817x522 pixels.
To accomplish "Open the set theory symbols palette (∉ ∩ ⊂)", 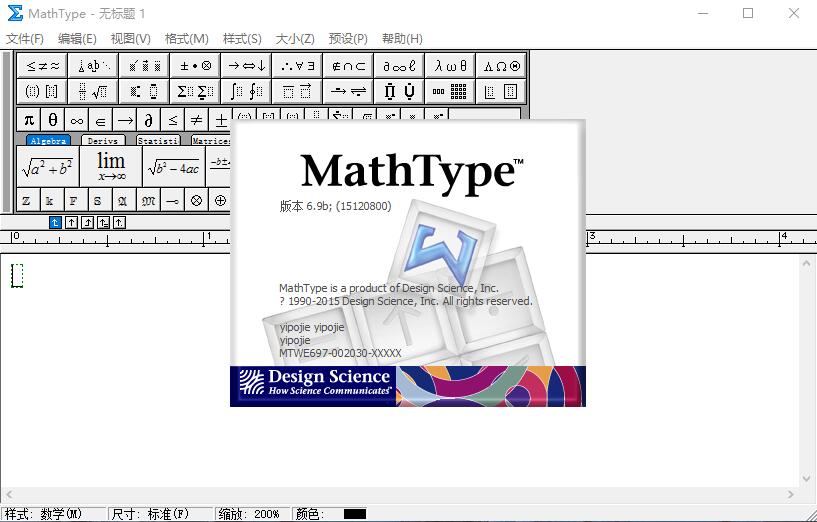I will (349, 66).
